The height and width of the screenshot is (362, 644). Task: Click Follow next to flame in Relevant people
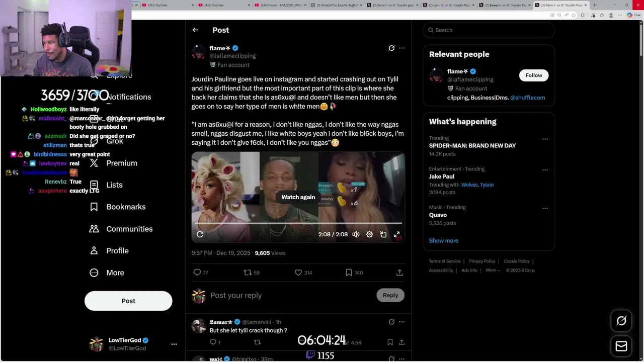534,75
